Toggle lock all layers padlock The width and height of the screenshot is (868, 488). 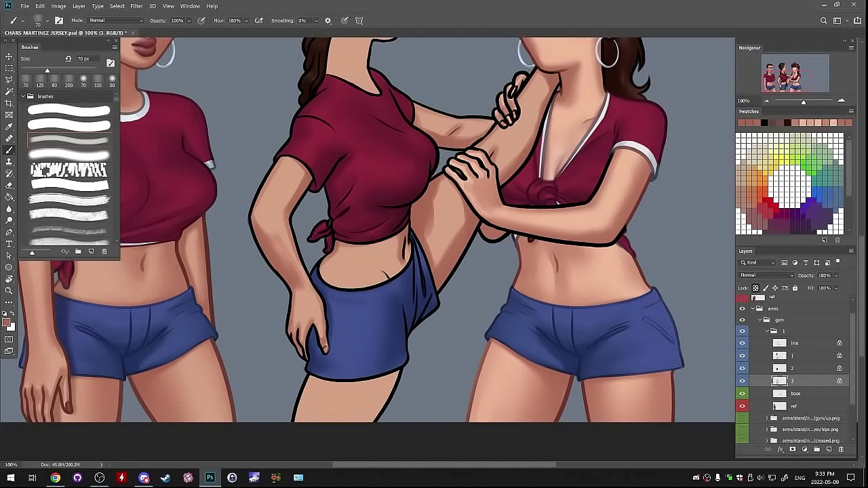795,288
